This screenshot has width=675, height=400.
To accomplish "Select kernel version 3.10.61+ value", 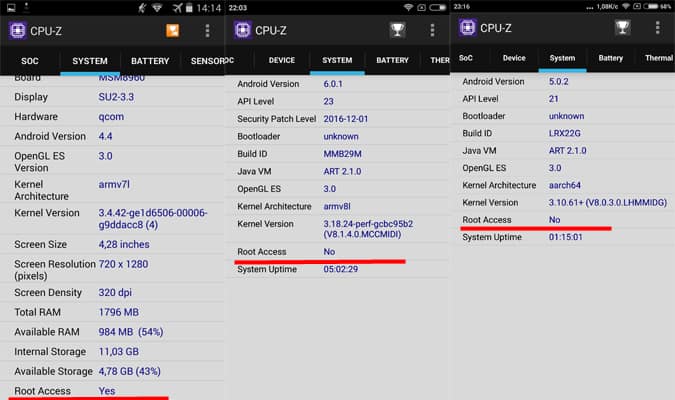I will tap(607, 202).
